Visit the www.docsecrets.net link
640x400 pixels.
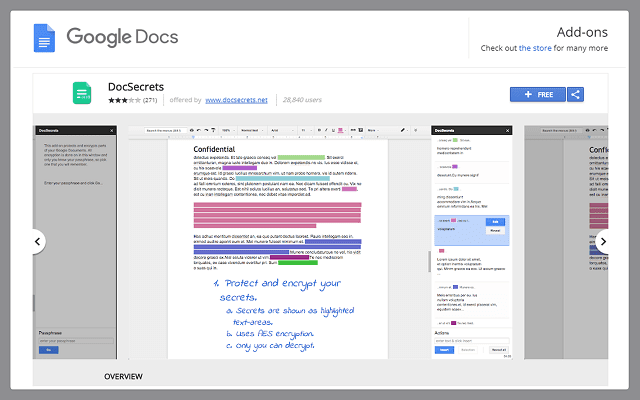click(236, 100)
